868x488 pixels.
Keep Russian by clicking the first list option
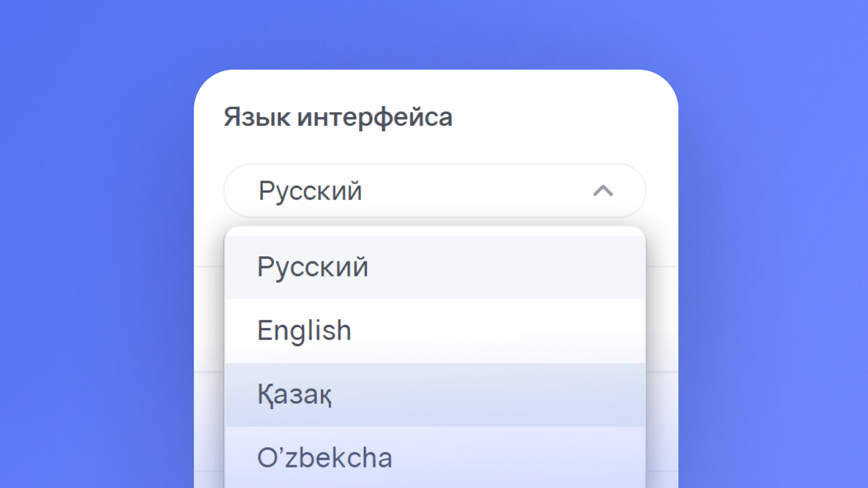(x=313, y=267)
